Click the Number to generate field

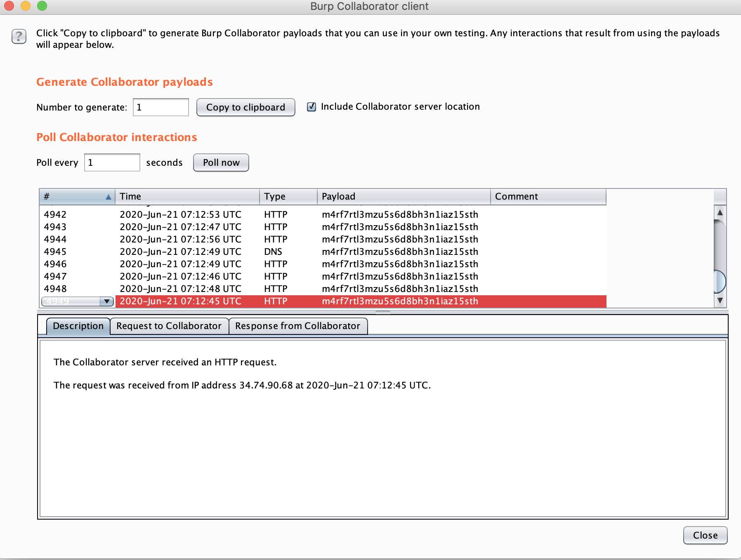click(x=160, y=107)
